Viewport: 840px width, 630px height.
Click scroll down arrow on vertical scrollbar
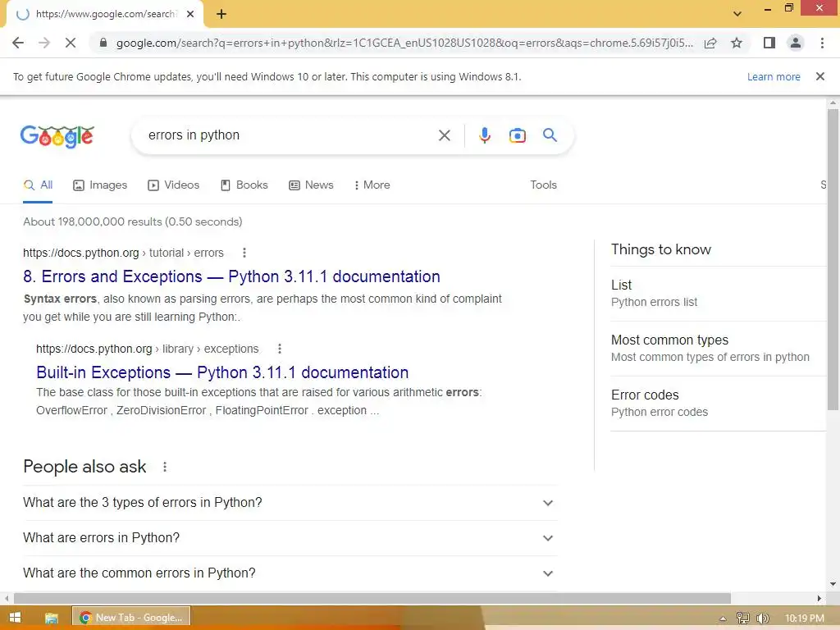(x=833, y=584)
